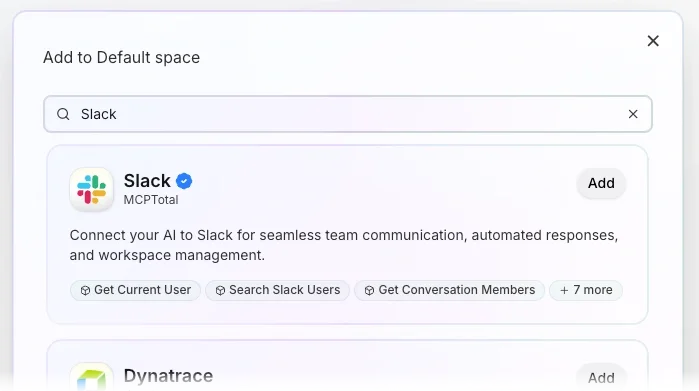This screenshot has width=699, height=391.
Task: Click the Add to Default space heading
Action: 121,58
